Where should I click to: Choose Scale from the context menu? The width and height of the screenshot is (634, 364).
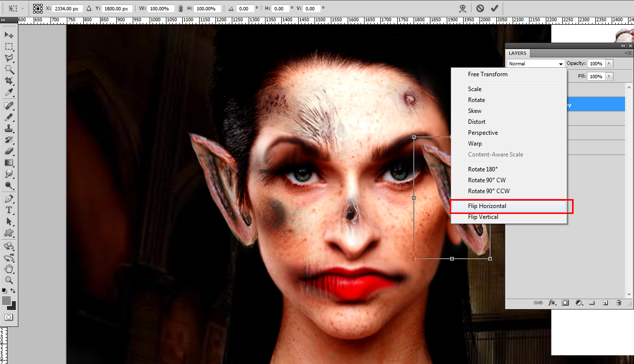click(x=509, y=89)
